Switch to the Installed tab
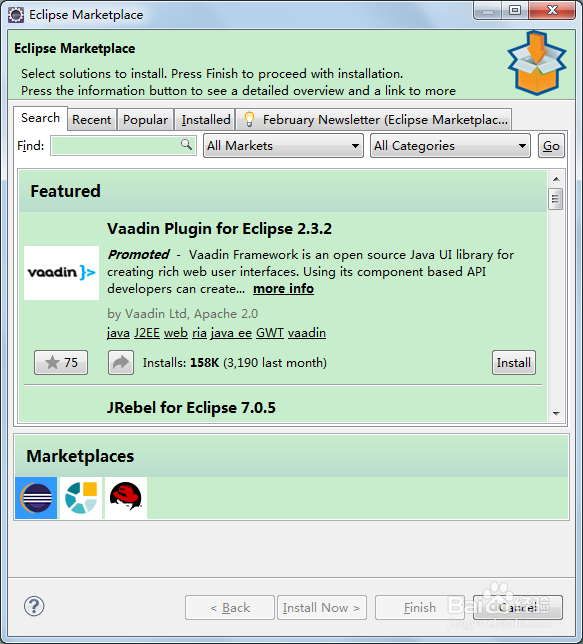Screen dimensions: 583x644 pos(206,120)
